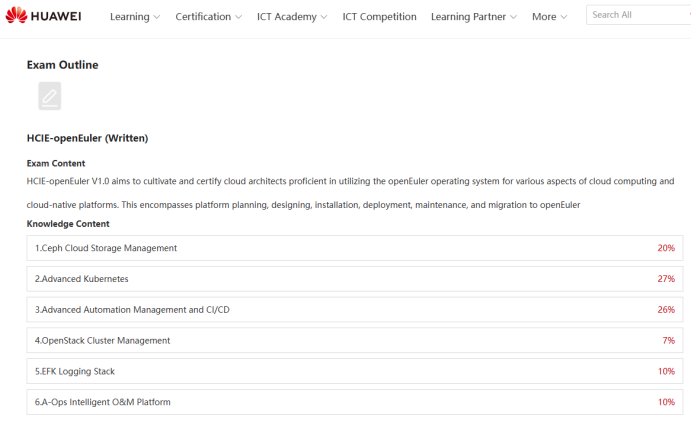Expand the Learning Partner menu
The height and width of the screenshot is (421, 691).
[473, 17]
